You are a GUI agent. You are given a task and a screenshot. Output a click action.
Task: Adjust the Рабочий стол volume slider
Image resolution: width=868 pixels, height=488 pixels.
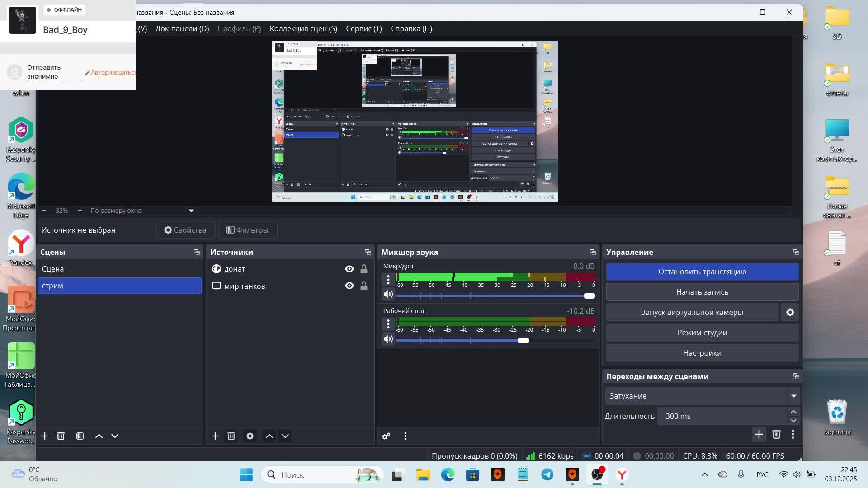(523, 340)
